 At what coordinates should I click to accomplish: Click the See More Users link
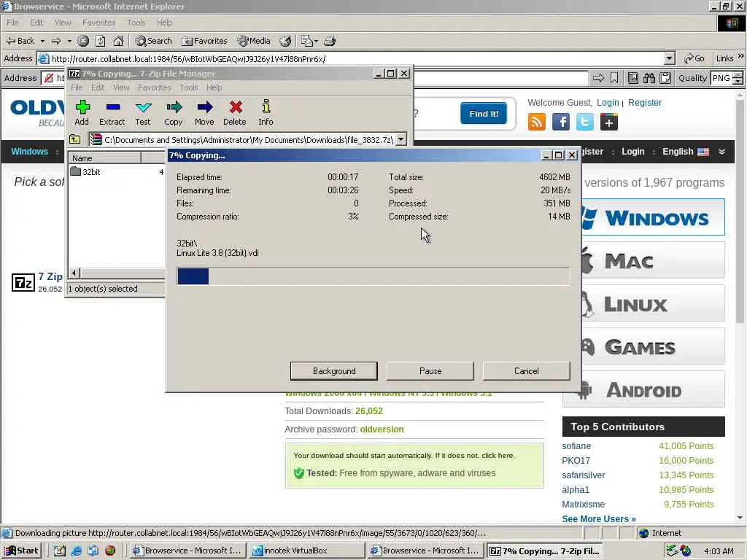click(x=599, y=519)
